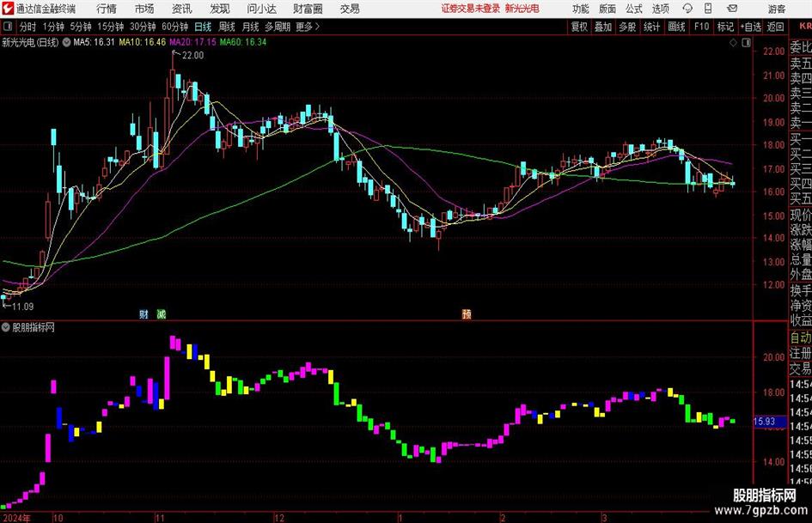The image size is (812, 523).
Task: Open the 市场 menu
Action: coord(144,9)
